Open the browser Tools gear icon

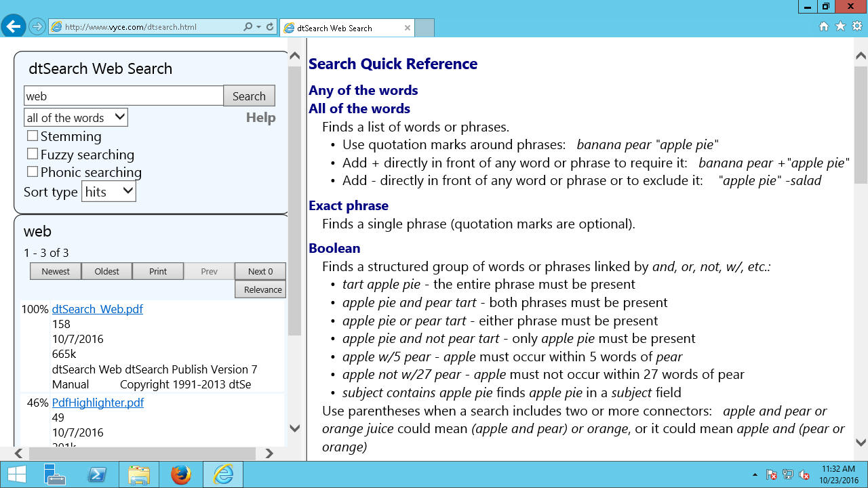[857, 26]
